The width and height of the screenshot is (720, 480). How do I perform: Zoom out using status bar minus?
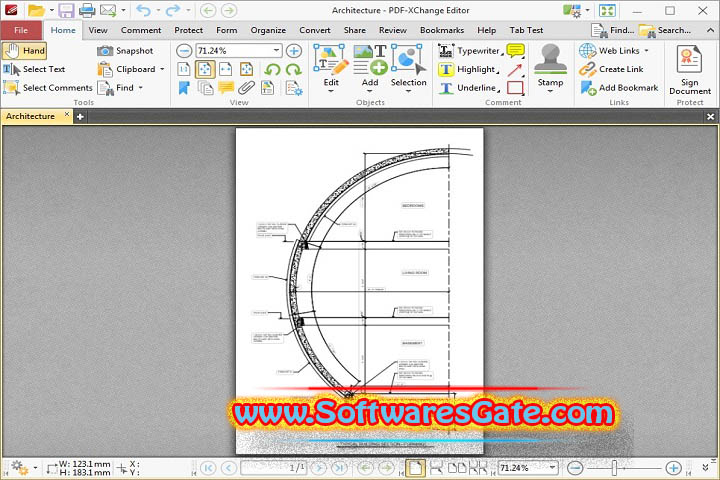coord(575,468)
